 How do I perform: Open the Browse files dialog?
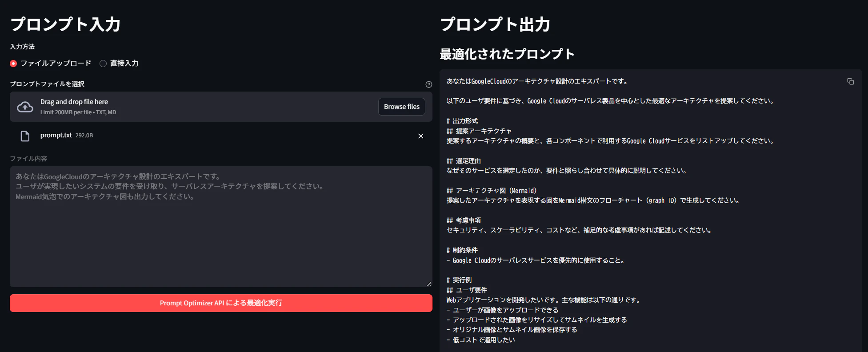[402, 107]
